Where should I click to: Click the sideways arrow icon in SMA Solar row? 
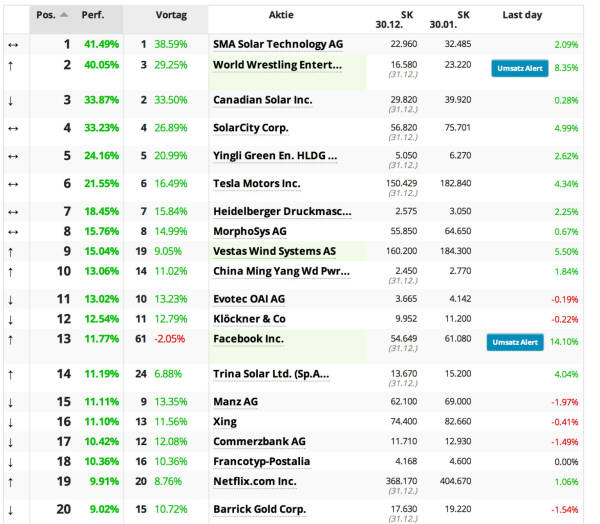pos(10,45)
